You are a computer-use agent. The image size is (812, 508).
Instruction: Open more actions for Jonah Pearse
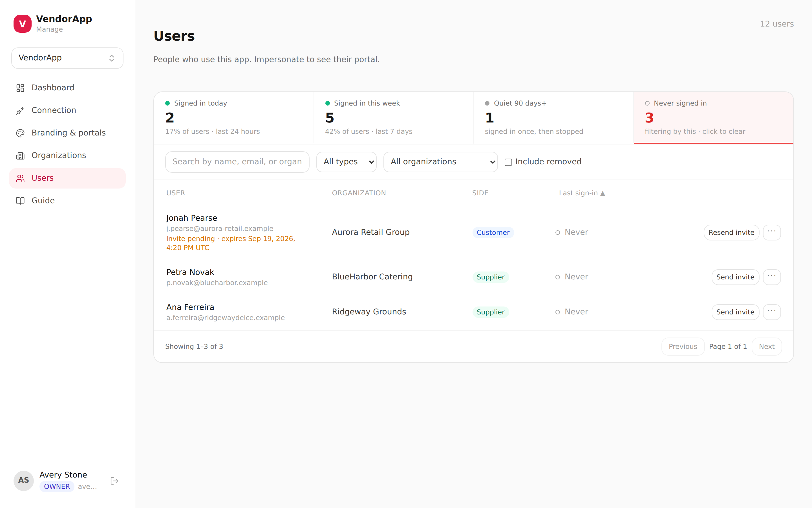coord(772,232)
